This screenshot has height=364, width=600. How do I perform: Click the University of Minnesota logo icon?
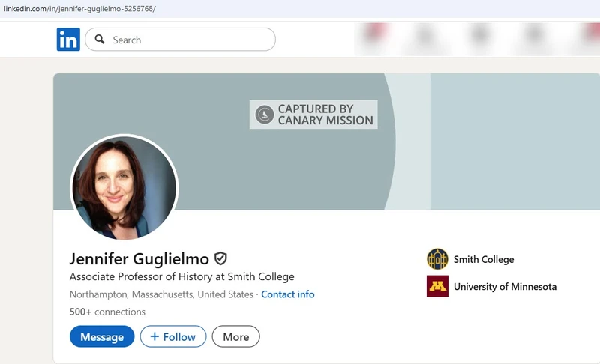tap(437, 286)
